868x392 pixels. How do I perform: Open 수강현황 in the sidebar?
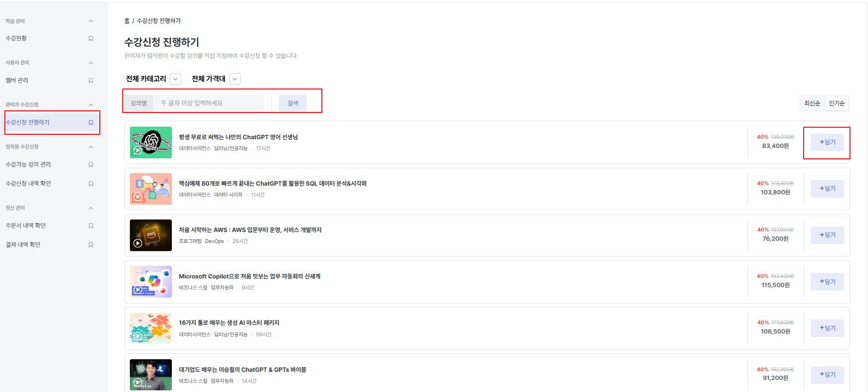point(16,38)
